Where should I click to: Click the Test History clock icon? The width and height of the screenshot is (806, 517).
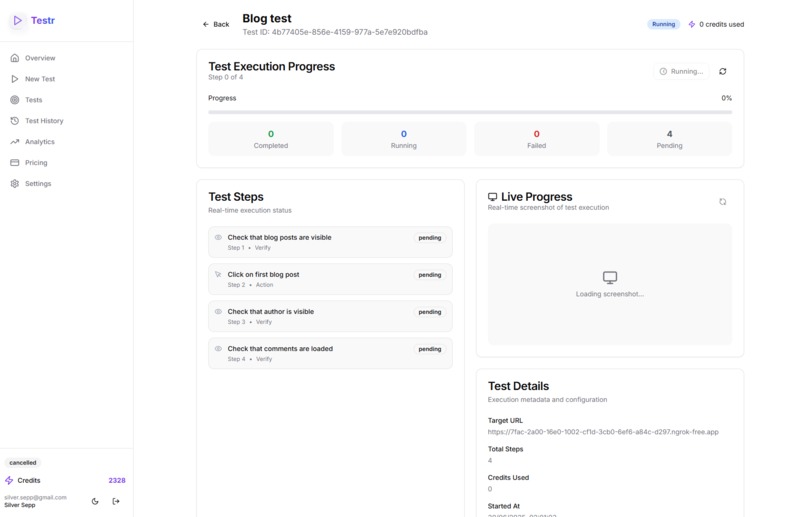(15, 121)
